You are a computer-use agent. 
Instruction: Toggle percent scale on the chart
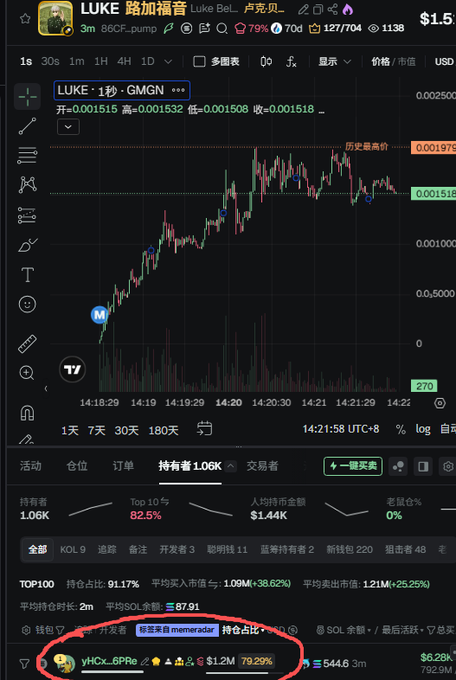[x=400, y=429]
